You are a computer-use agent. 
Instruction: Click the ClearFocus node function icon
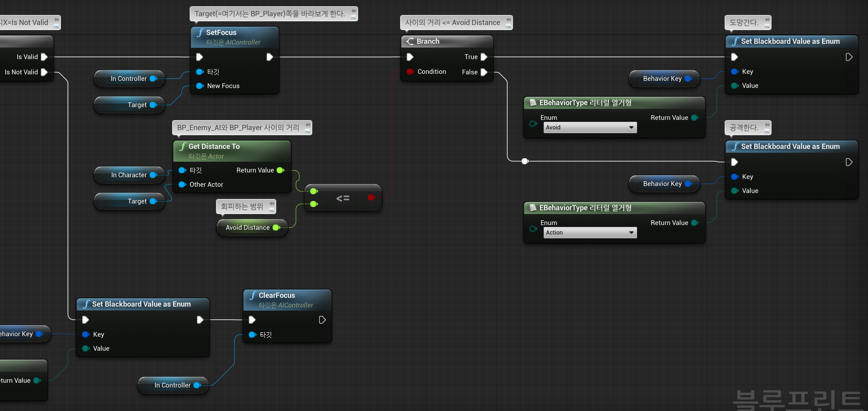pos(253,295)
